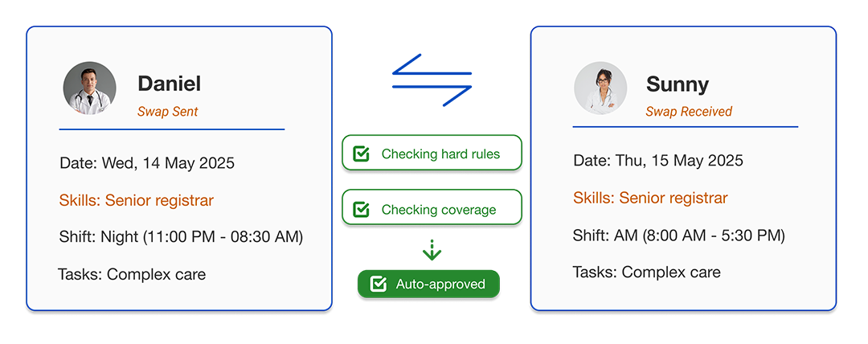Click the Auto-approved checkmark icon
The image size is (868, 344).
[x=378, y=285]
